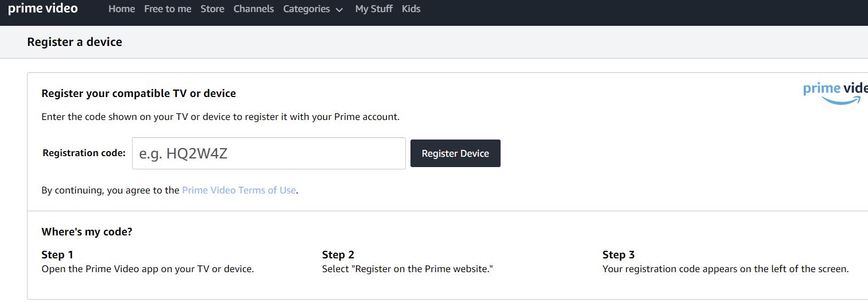
Task: Click the "Register a device" page title
Action: 75,42
